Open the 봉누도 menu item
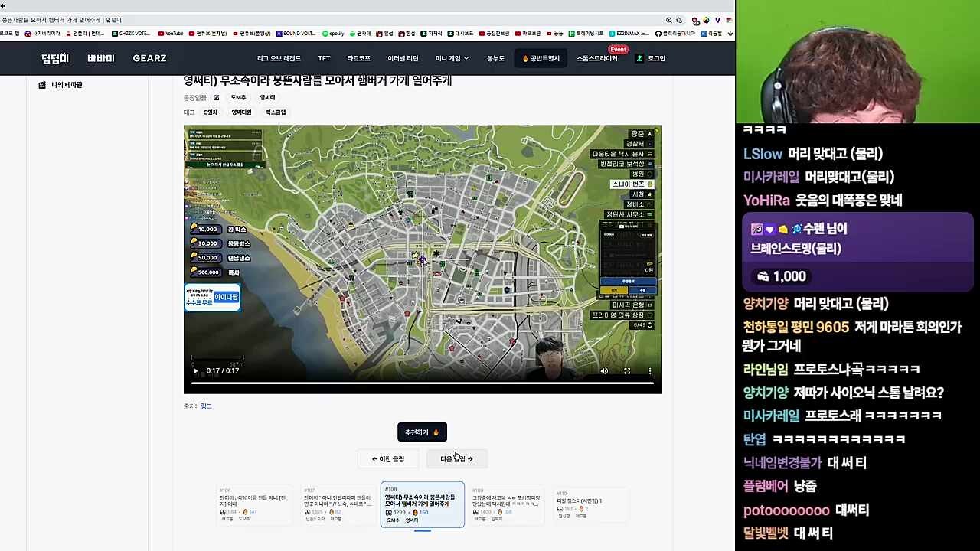980x551 pixels. pyautogui.click(x=495, y=58)
